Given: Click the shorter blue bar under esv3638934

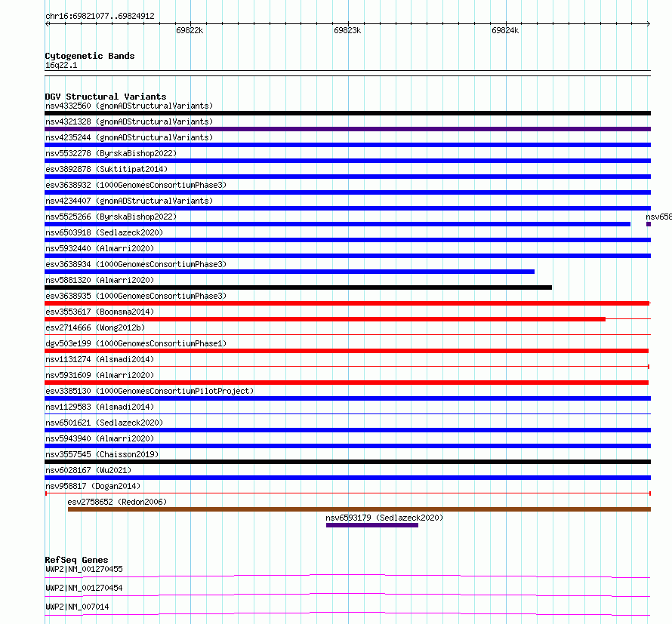Looking at the screenshot, I should click(289, 272).
